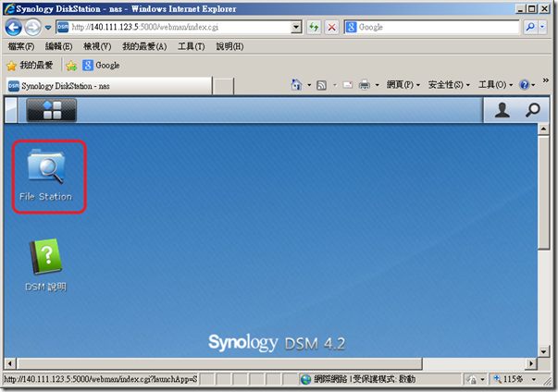
Task: Click the Internet Explorer title bar icon
Action: 9,8
